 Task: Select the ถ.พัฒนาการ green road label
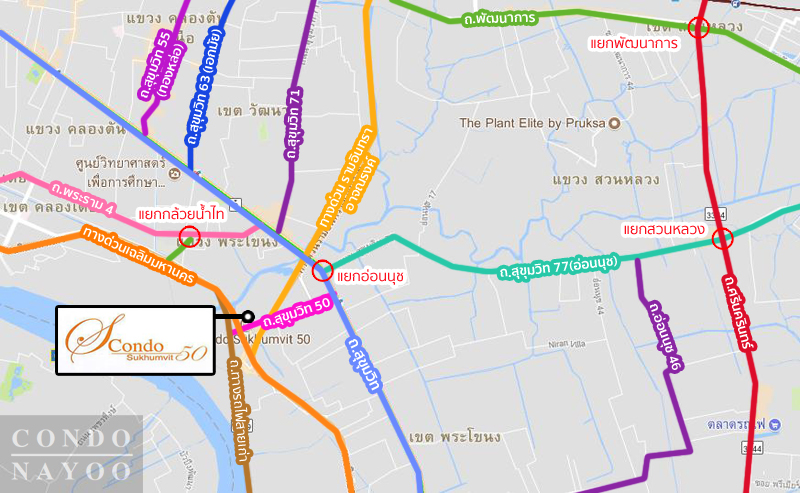[500, 19]
